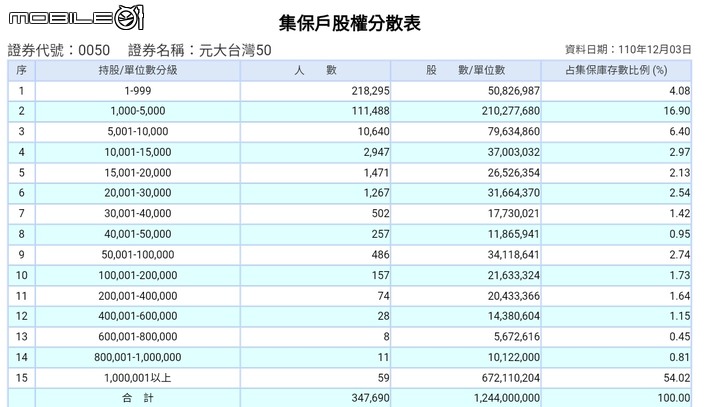The height and width of the screenshot is (407, 720).
Task: Click the 合計 total row label
Action: (138, 398)
